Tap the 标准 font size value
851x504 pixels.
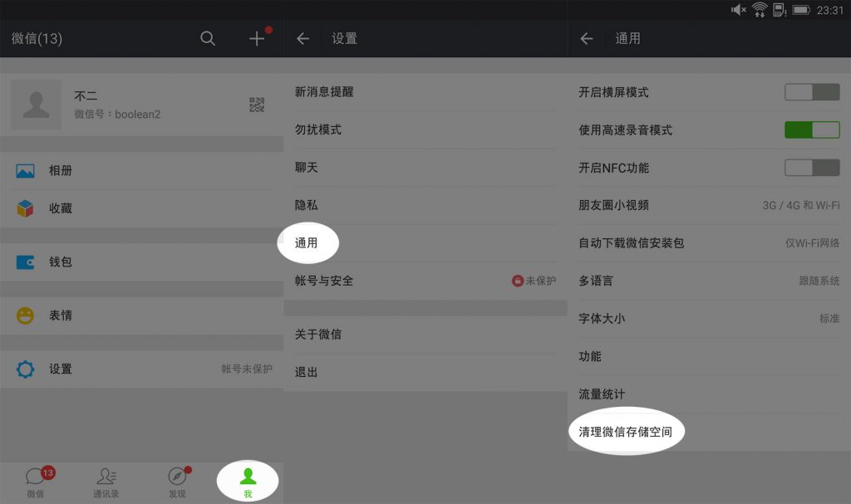tap(830, 319)
